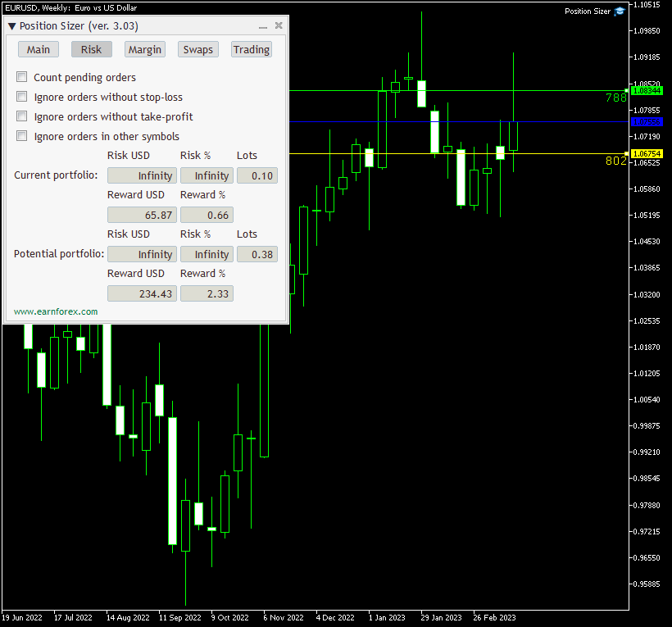Click the potential portfolio Lots field showing 0.38

pos(256,253)
